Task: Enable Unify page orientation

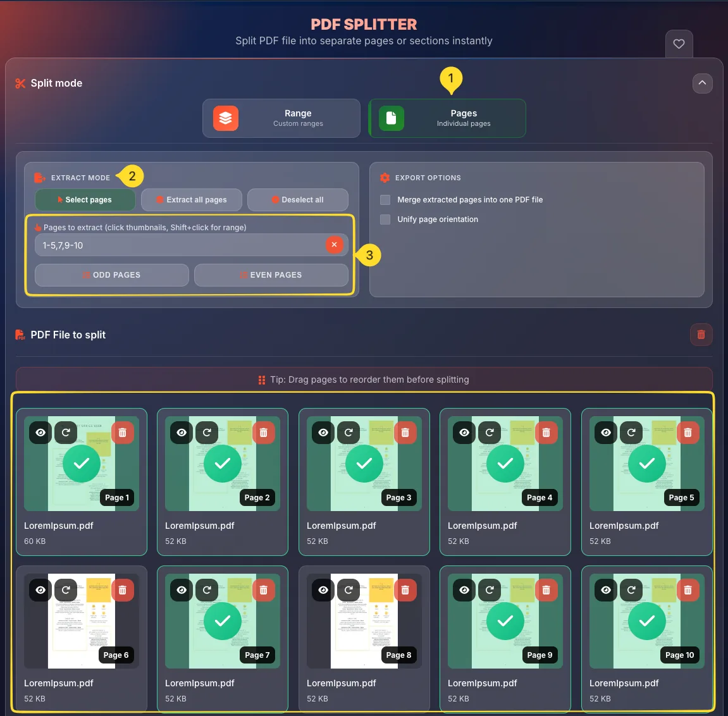Action: coord(385,219)
